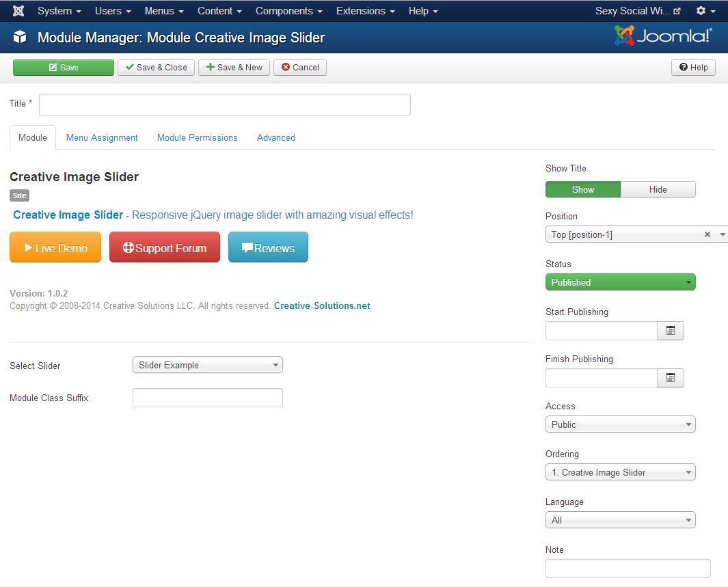Click the Joomla icon in top menu bar
The image size is (728, 587).
tap(18, 11)
